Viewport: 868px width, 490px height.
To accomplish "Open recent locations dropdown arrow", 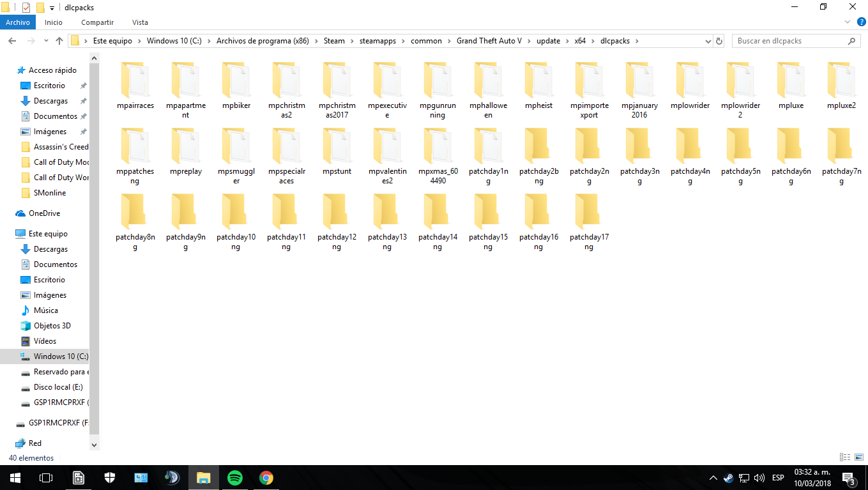I will click(45, 41).
